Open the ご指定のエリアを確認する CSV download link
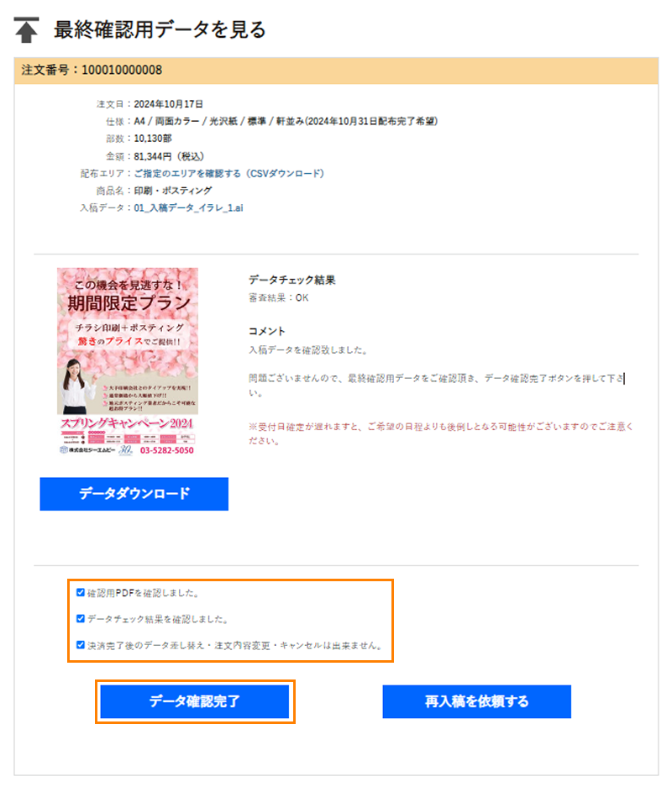Screen dimensions: 672x787 pos(228,174)
